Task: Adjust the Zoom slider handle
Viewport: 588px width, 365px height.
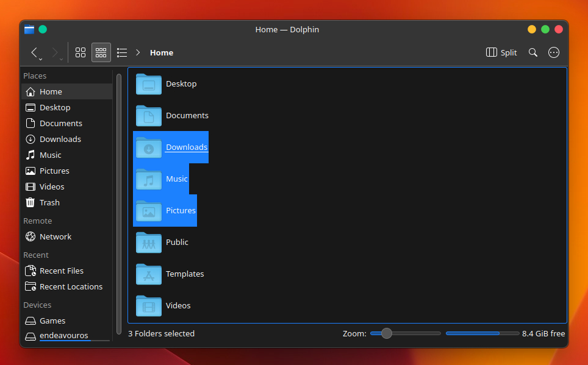Action: [x=387, y=333]
